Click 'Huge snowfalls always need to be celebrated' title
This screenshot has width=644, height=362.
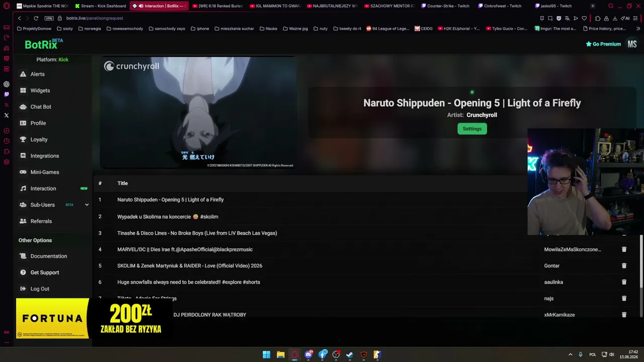(189, 282)
